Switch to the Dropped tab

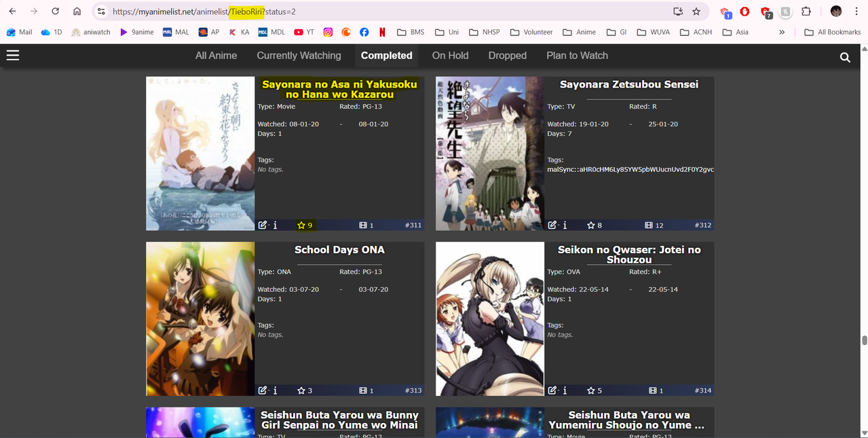[x=508, y=56]
